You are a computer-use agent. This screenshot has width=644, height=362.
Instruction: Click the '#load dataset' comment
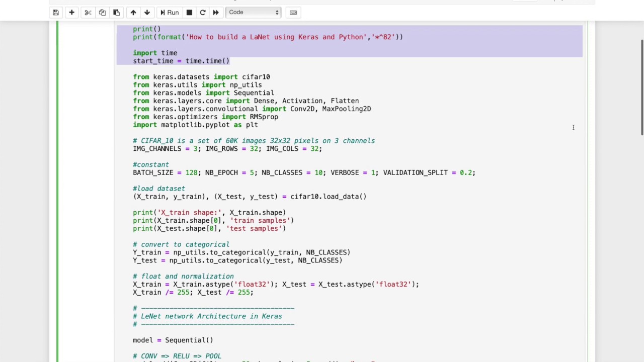tap(159, 189)
